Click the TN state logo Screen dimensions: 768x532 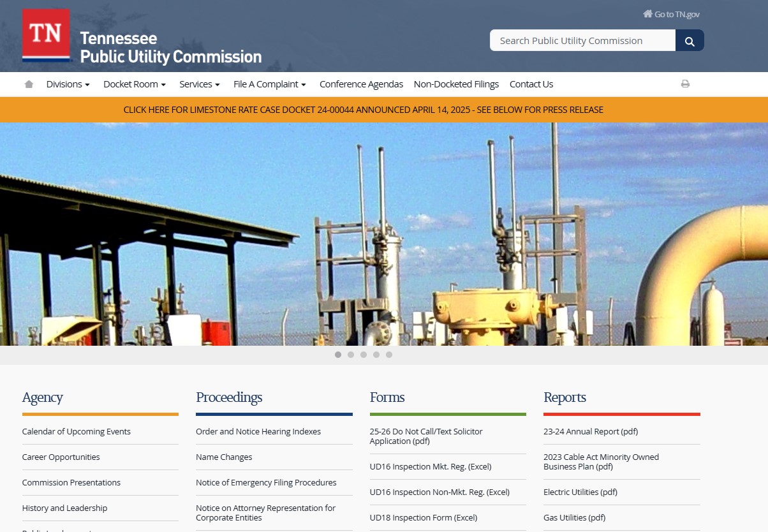(x=46, y=35)
